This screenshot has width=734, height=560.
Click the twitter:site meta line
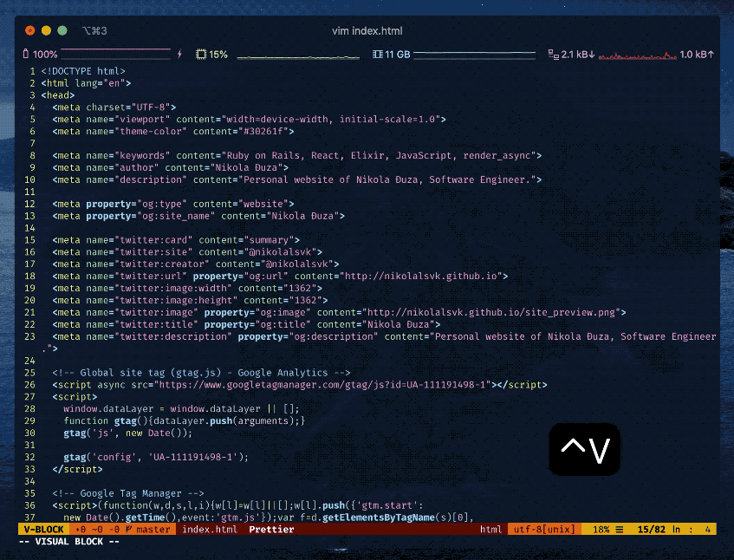coord(187,252)
